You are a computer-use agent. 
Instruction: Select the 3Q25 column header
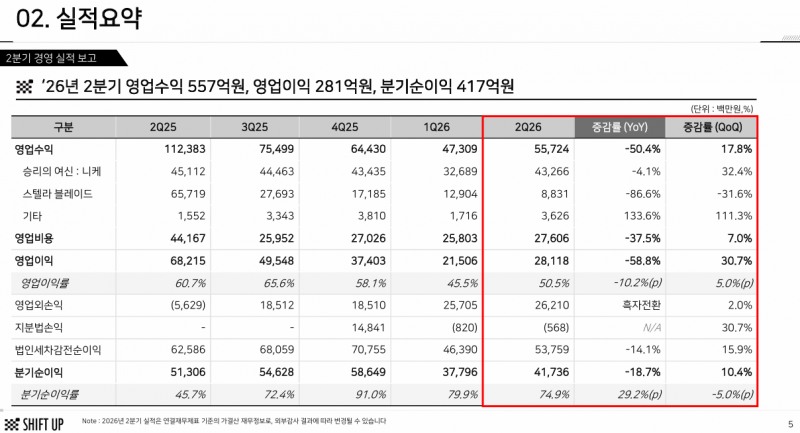[x=254, y=127]
